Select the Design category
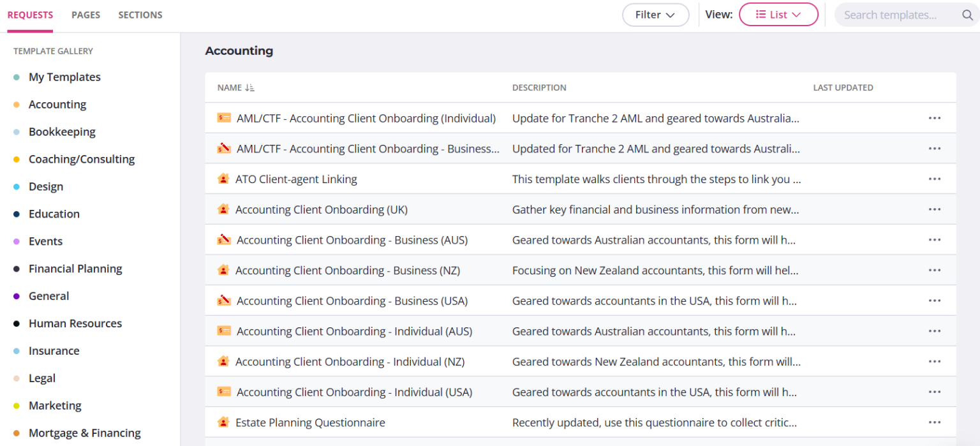980x446 pixels. pos(46,187)
